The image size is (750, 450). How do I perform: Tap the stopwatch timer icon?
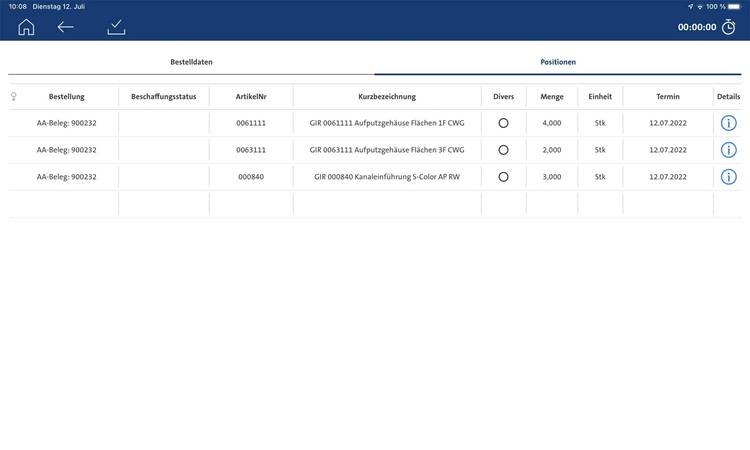[730, 27]
